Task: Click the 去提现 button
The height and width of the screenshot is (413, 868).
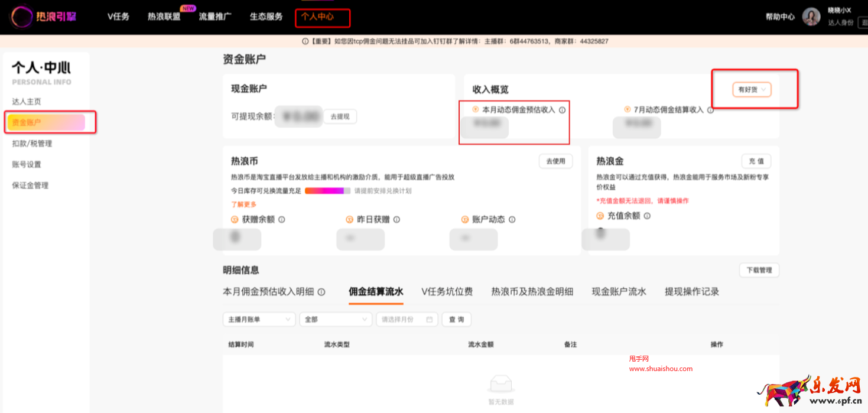Action: click(x=340, y=116)
